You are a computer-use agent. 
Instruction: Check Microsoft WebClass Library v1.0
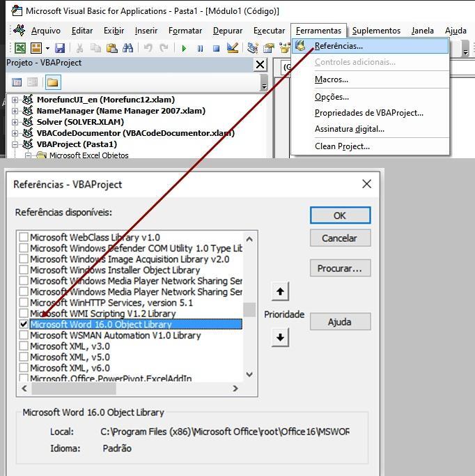pyautogui.click(x=24, y=237)
